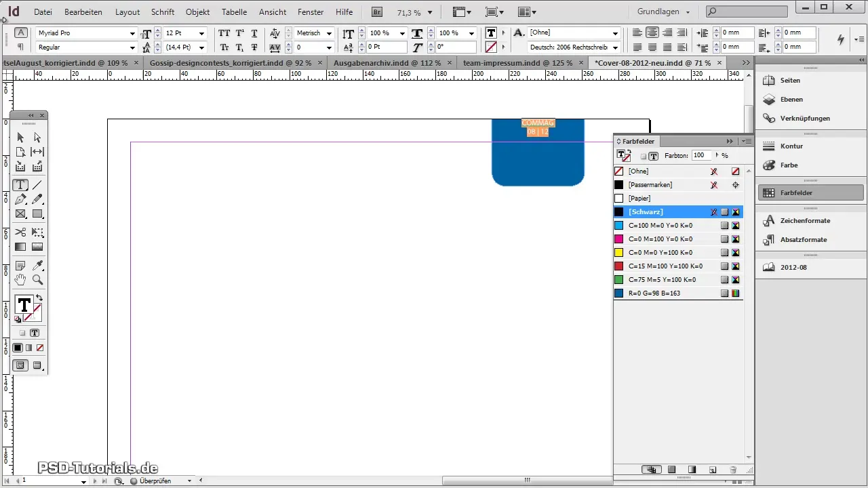
Task: Open the [Ohne] character style dropdown
Action: [x=615, y=33]
